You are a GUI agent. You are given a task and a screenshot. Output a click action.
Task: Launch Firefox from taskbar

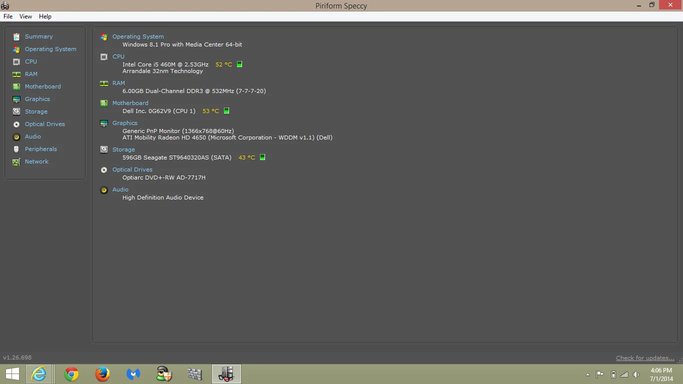[102, 374]
